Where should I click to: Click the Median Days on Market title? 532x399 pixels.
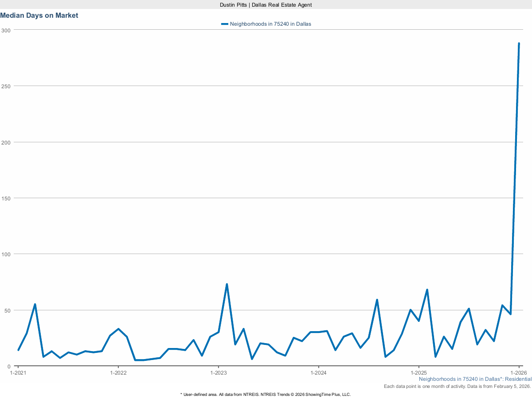click(39, 16)
